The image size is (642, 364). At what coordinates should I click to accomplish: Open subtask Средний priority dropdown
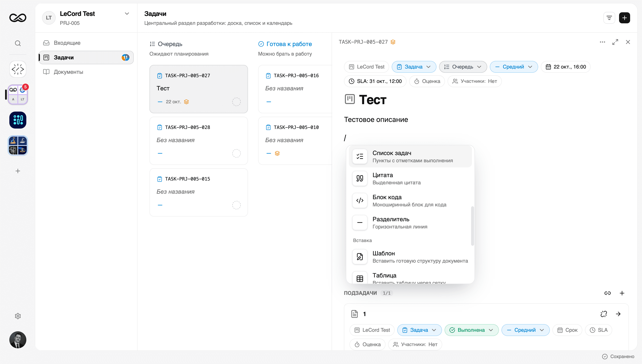[x=525, y=330]
